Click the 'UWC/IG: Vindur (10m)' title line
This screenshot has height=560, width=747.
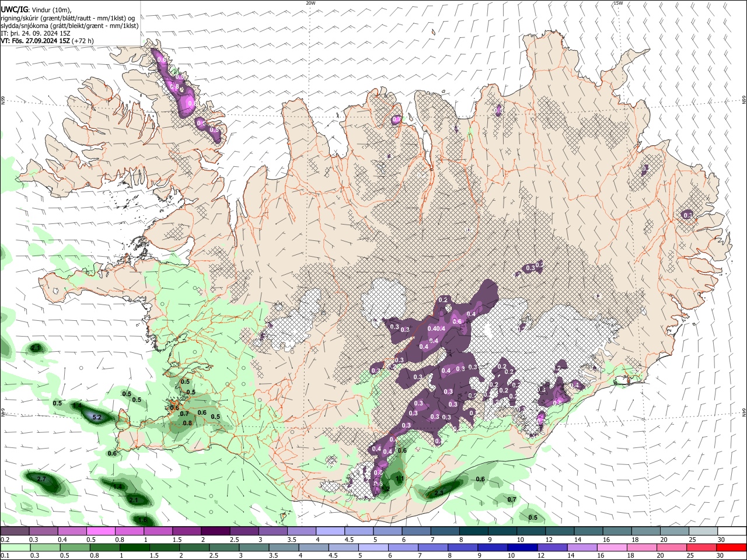point(36,9)
